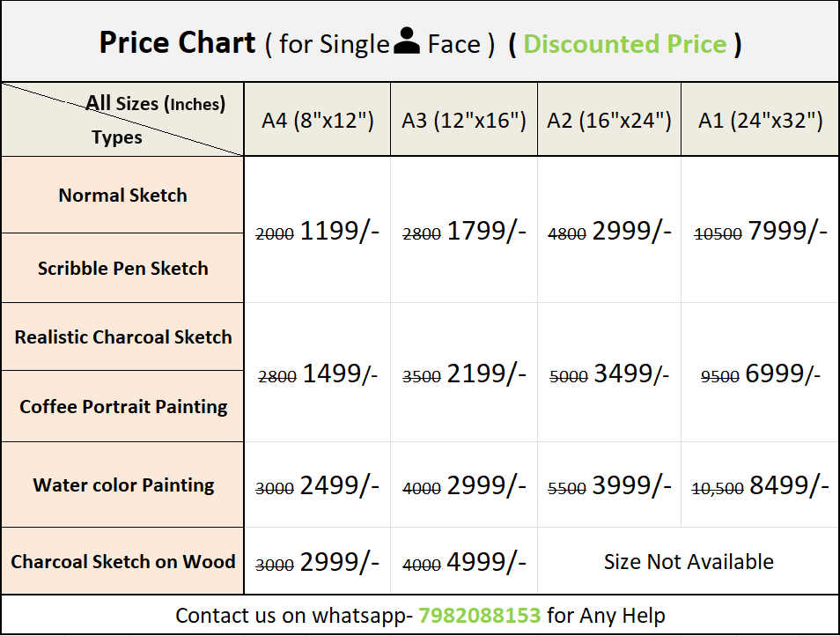The image size is (840, 636).
Task: Select the A3 (12"x16") column header
Action: [x=464, y=121]
